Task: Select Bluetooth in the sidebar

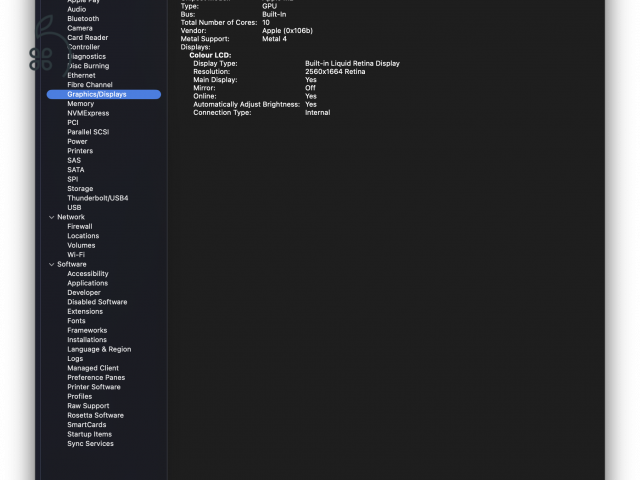Action: click(x=83, y=19)
